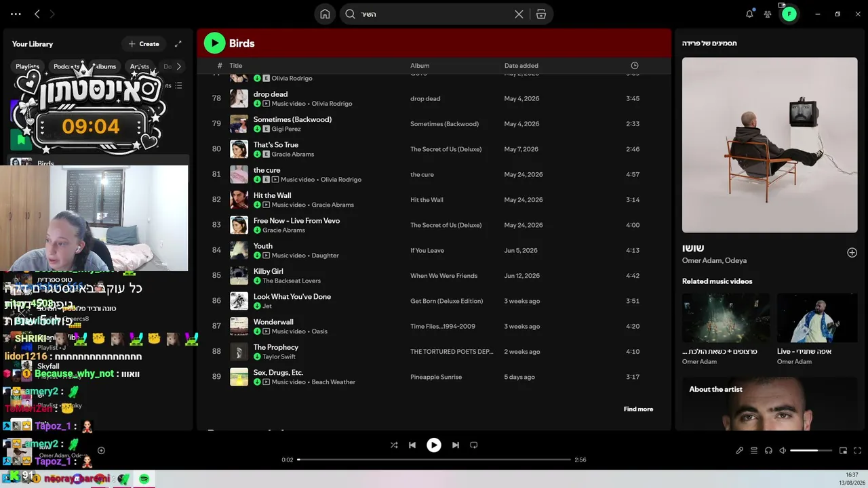Mute the volume with the speaker icon
This screenshot has width=868, height=488.
click(783, 451)
